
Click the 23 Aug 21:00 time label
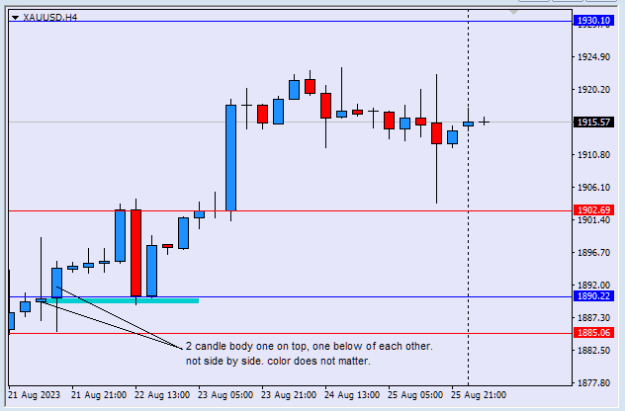tap(289, 395)
